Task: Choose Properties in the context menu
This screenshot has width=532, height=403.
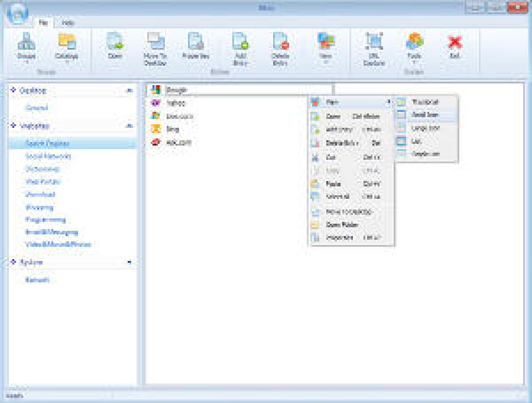Action: (x=351, y=237)
